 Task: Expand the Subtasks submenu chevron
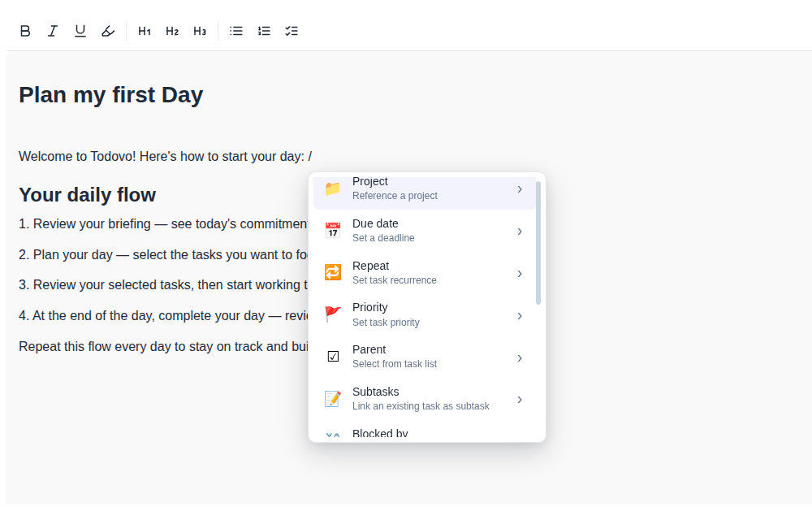(520, 400)
